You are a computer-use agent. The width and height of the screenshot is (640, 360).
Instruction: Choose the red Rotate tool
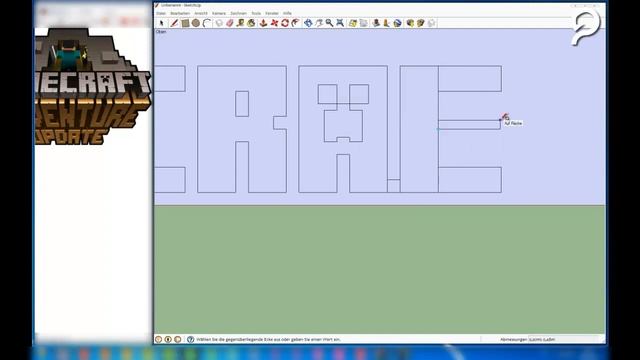click(285, 23)
